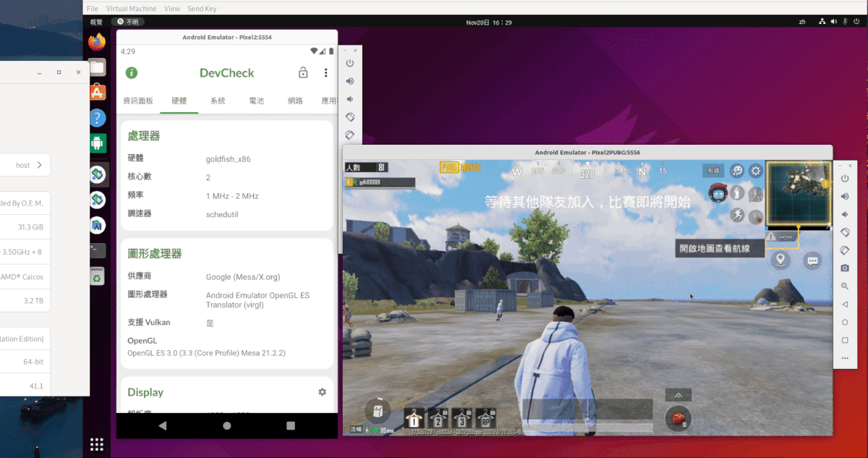Open DevCheck three-dot overflow menu
Viewport: 868px width, 458px height.
click(x=326, y=73)
